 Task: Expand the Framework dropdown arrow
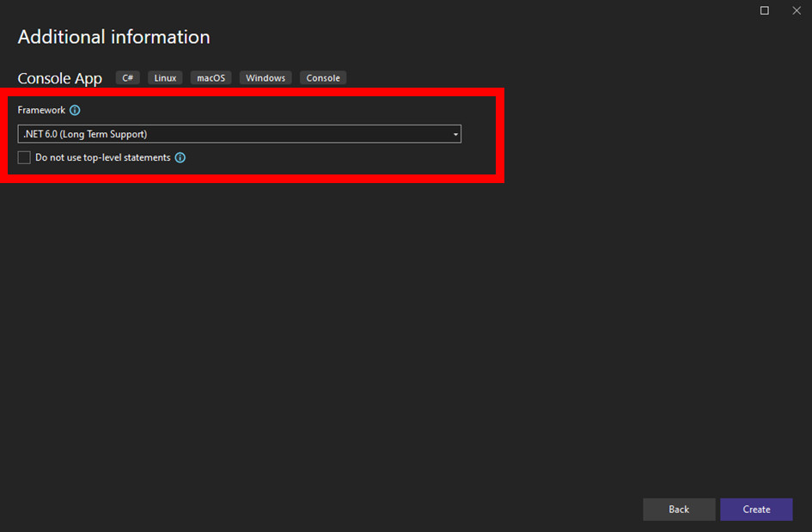(455, 134)
